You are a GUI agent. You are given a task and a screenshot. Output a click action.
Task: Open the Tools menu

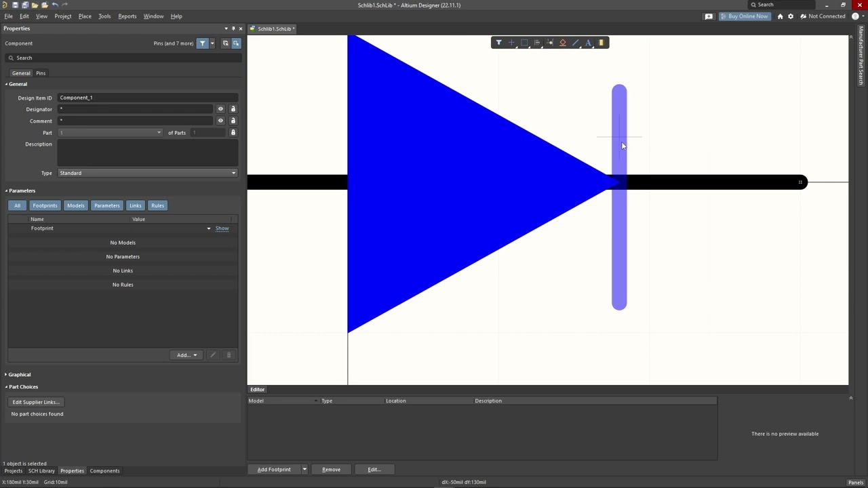tap(104, 16)
